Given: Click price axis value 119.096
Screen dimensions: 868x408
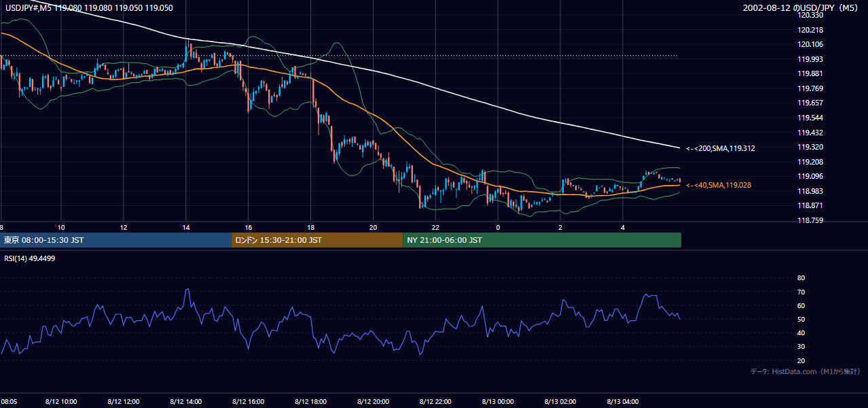Looking at the screenshot, I should 810,176.
